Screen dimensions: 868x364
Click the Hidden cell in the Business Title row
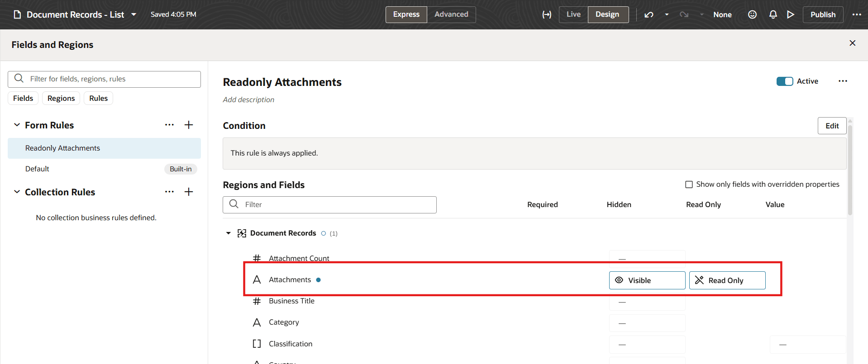tap(647, 302)
